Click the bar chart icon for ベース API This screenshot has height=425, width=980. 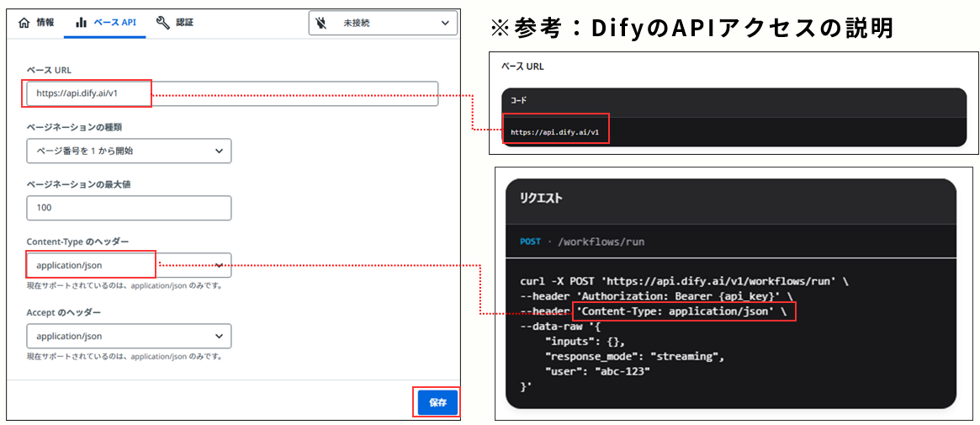tap(82, 23)
